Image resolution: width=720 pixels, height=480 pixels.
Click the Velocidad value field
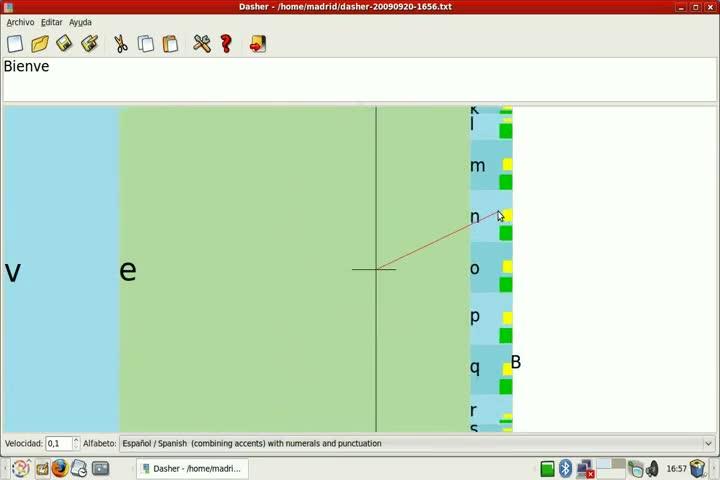[59, 443]
